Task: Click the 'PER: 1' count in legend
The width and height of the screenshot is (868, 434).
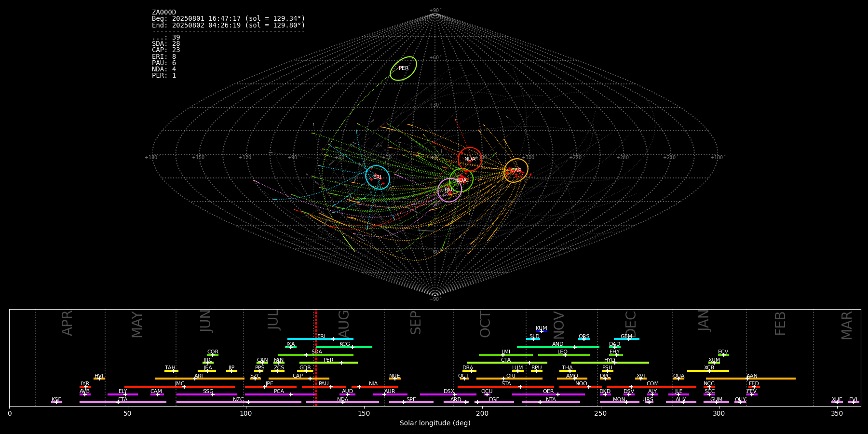Action: coord(164,75)
